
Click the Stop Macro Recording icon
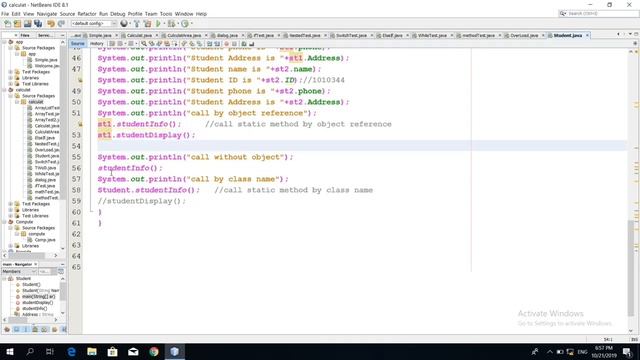pos(234,44)
